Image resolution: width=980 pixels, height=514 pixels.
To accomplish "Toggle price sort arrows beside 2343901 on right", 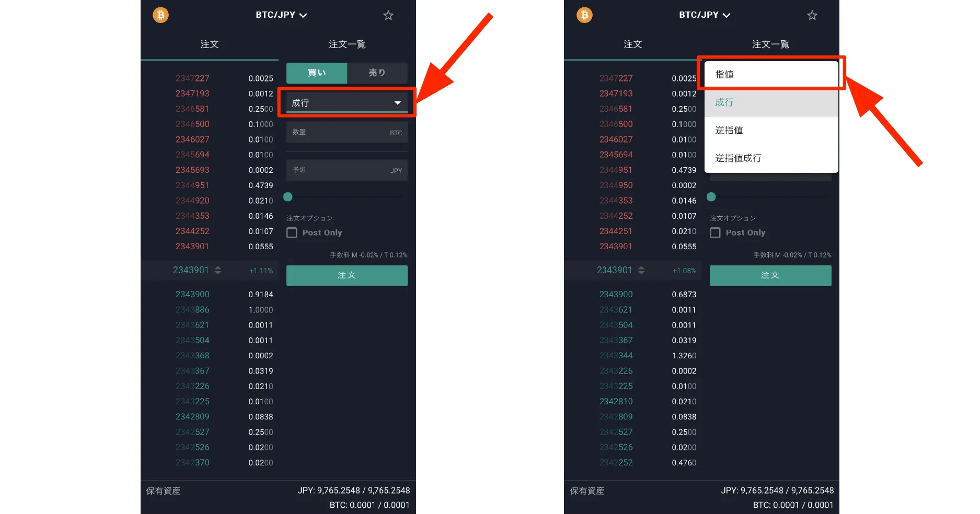I will pyautogui.click(x=641, y=270).
